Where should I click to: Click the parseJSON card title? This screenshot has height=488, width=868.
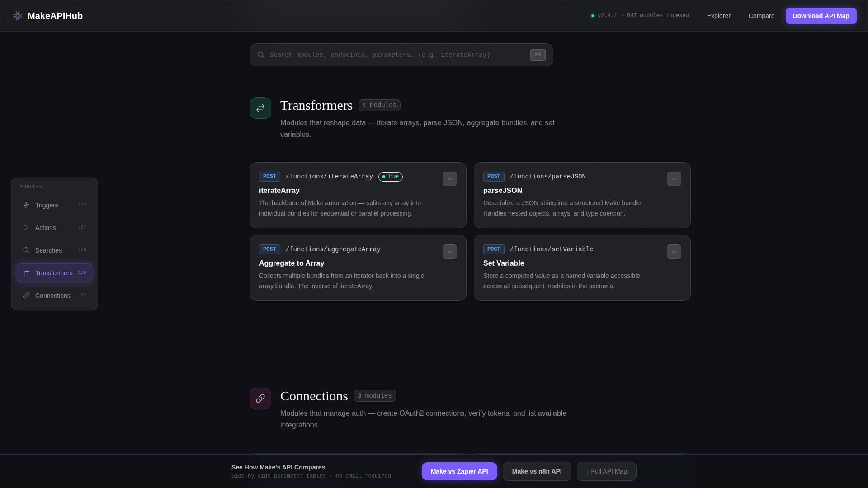click(503, 191)
